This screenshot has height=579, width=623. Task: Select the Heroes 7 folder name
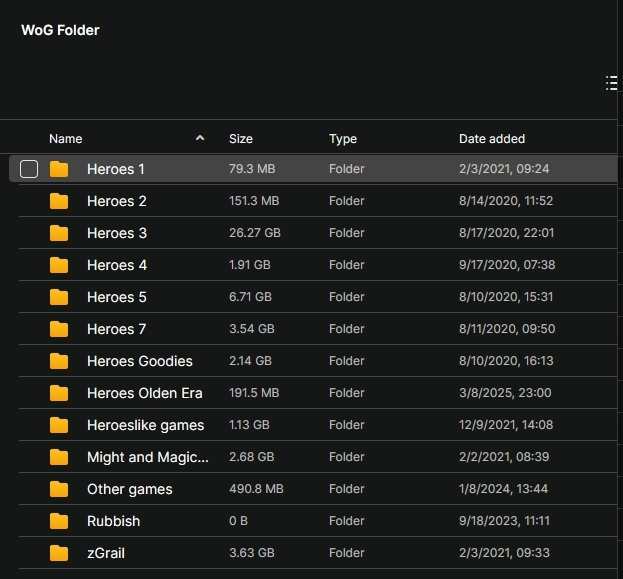[x=116, y=329]
